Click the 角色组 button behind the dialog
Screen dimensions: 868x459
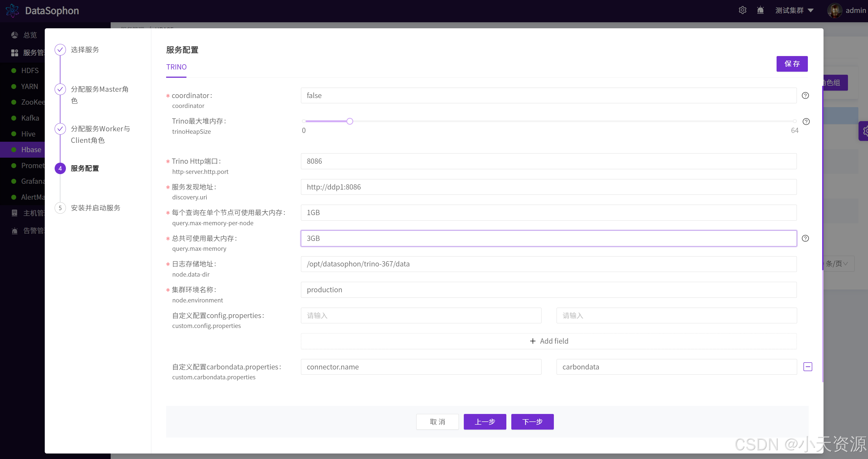[x=835, y=83]
